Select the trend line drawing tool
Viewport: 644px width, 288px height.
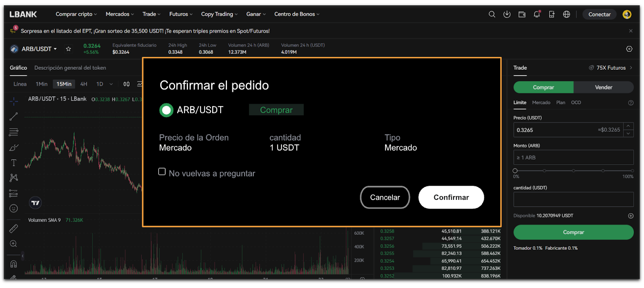[14, 116]
